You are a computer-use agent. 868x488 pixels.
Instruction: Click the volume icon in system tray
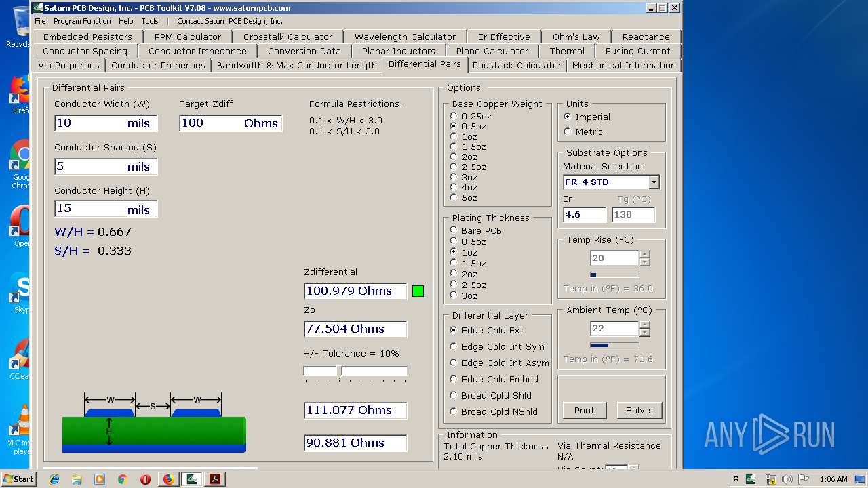[x=787, y=479]
